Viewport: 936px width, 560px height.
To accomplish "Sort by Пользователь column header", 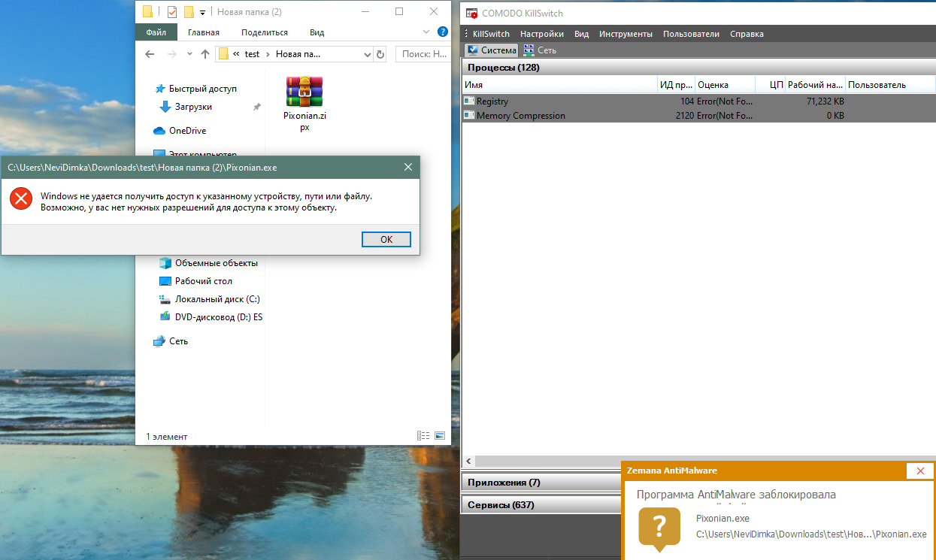I will tap(890, 85).
